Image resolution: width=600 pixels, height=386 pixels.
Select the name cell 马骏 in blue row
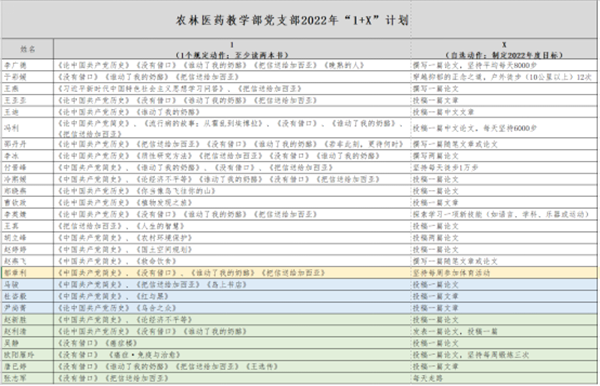pyautogui.click(x=28, y=285)
